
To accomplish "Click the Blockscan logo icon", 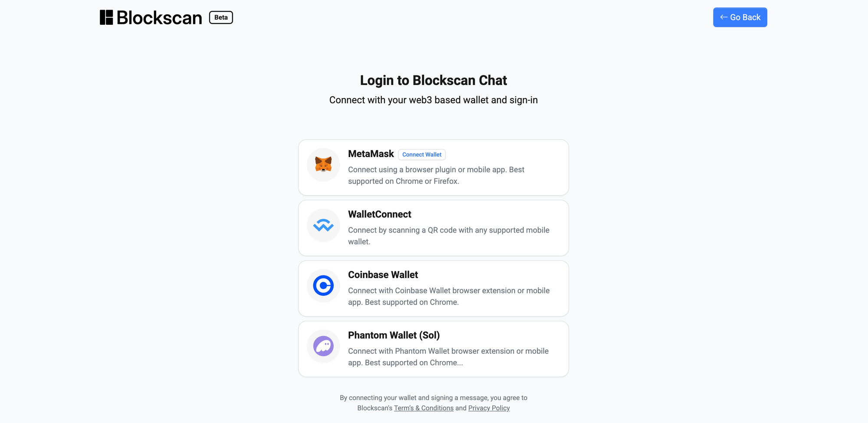I will [x=106, y=17].
